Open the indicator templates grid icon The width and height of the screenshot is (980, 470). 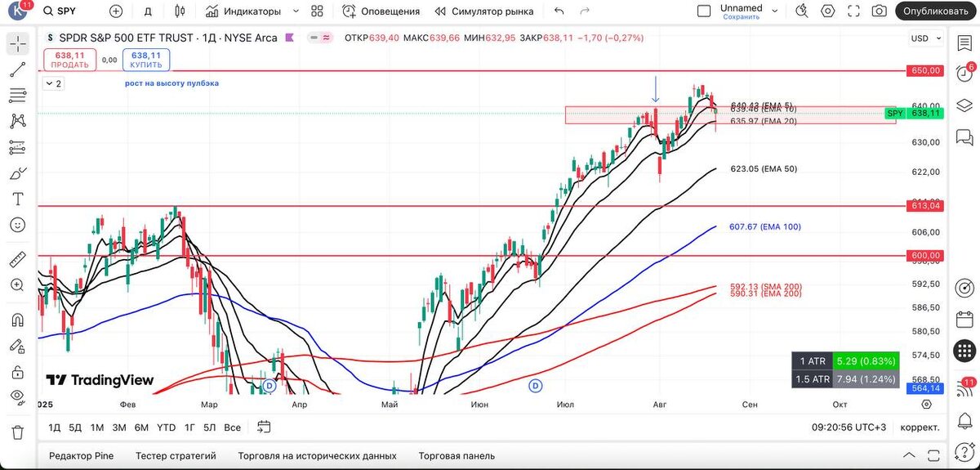pyautogui.click(x=317, y=11)
